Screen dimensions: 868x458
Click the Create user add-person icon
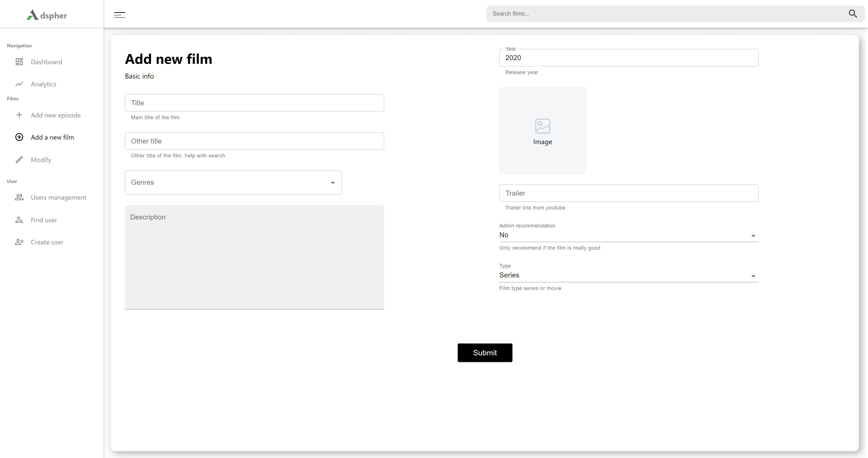coord(19,242)
